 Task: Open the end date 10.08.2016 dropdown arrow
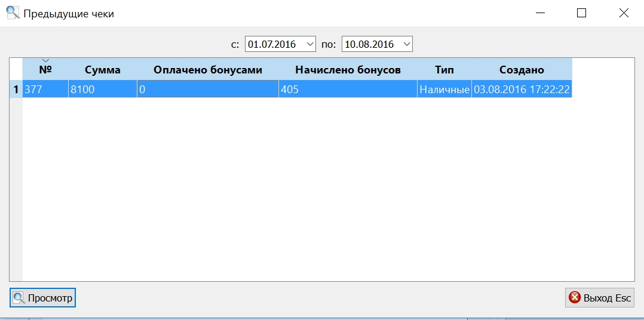coord(406,44)
